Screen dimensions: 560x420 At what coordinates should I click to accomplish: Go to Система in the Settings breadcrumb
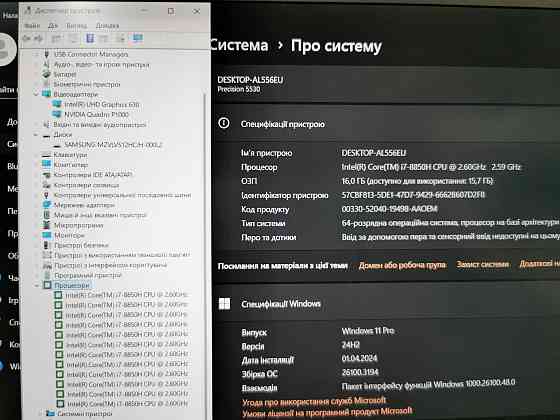pos(239,45)
